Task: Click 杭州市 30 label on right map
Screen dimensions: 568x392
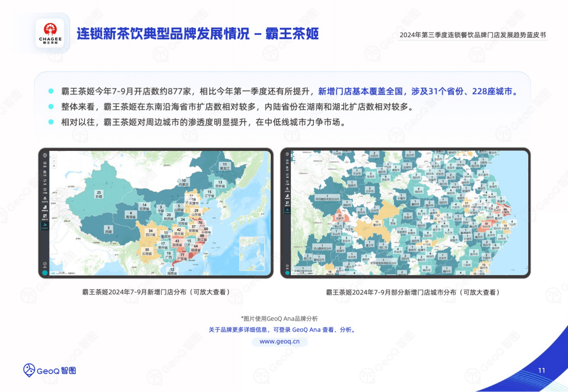Action: coord(486,225)
